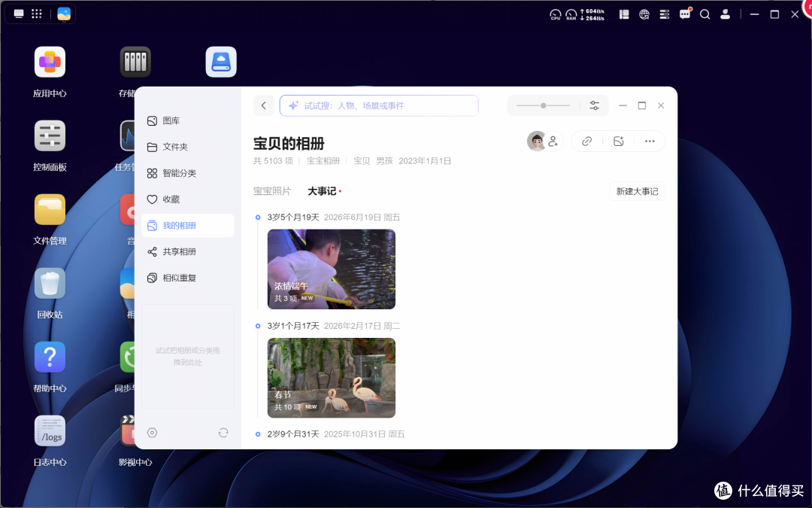The width and height of the screenshot is (812, 508).
Task: Focus the 试试搜 search field
Action: point(379,106)
